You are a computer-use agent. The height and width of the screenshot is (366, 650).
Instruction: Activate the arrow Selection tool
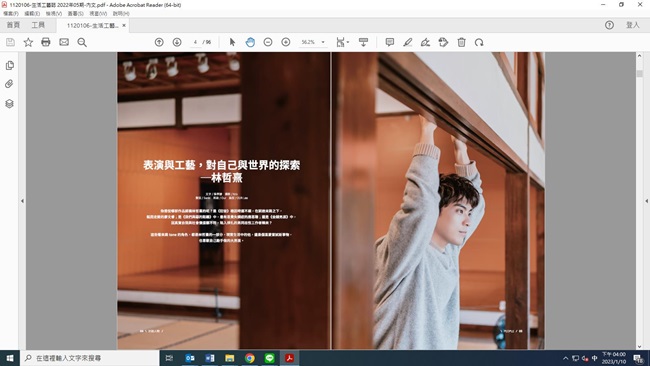[232, 42]
